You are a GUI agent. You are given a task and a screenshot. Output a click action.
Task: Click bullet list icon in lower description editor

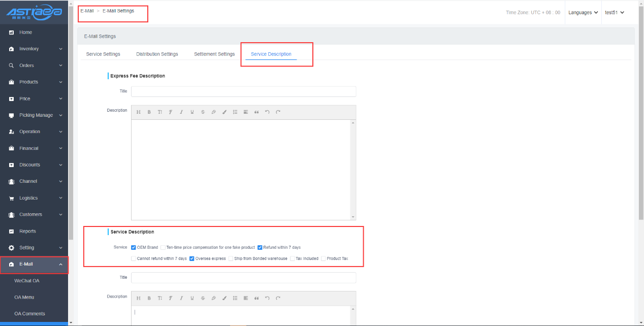click(x=235, y=298)
